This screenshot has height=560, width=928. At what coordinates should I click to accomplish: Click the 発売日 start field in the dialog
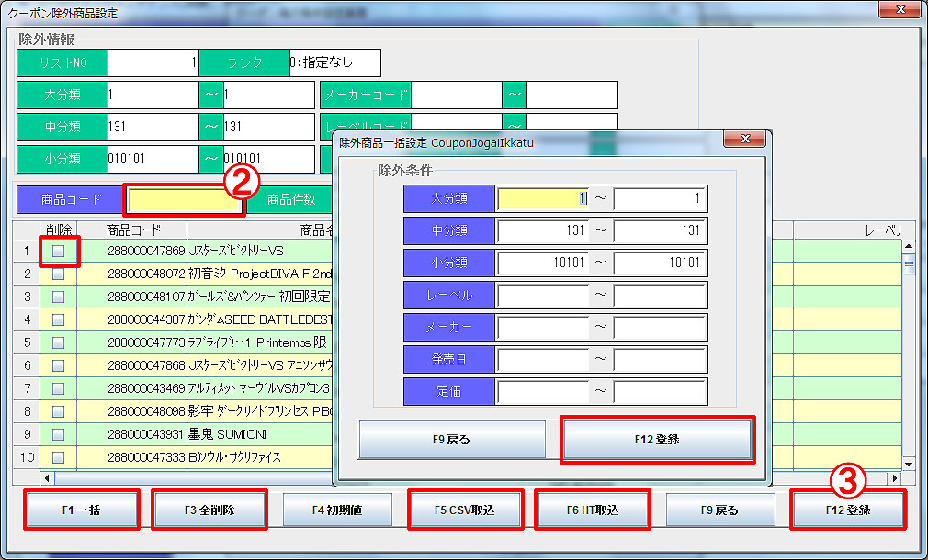(542, 359)
